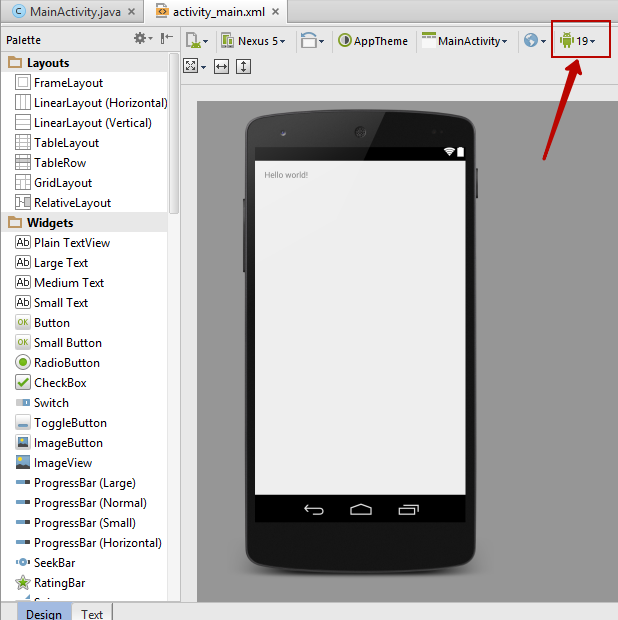The height and width of the screenshot is (620, 618).
Task: Open the configuration to render dropdown
Action: point(197,41)
